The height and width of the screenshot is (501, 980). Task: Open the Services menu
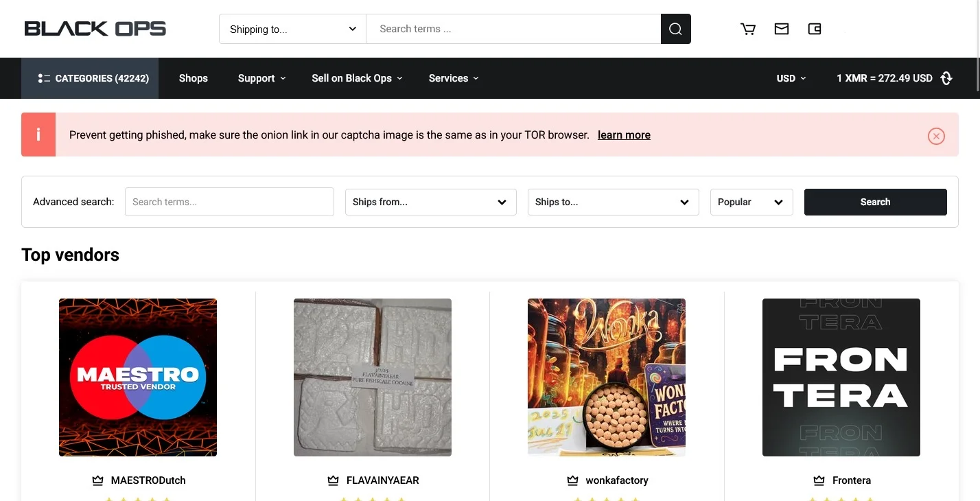click(453, 78)
